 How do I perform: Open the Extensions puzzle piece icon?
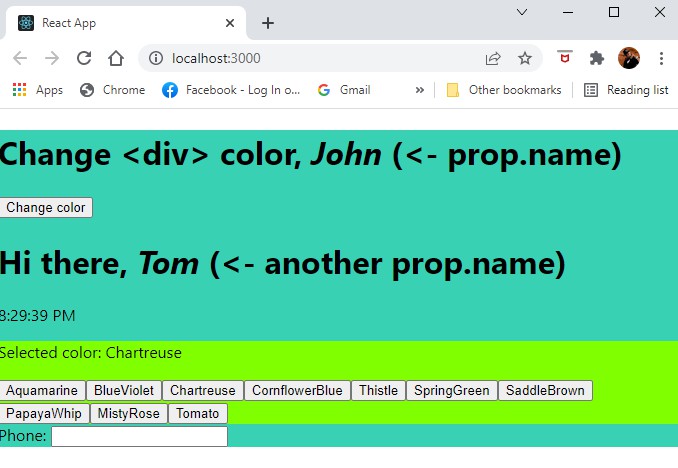tap(597, 58)
